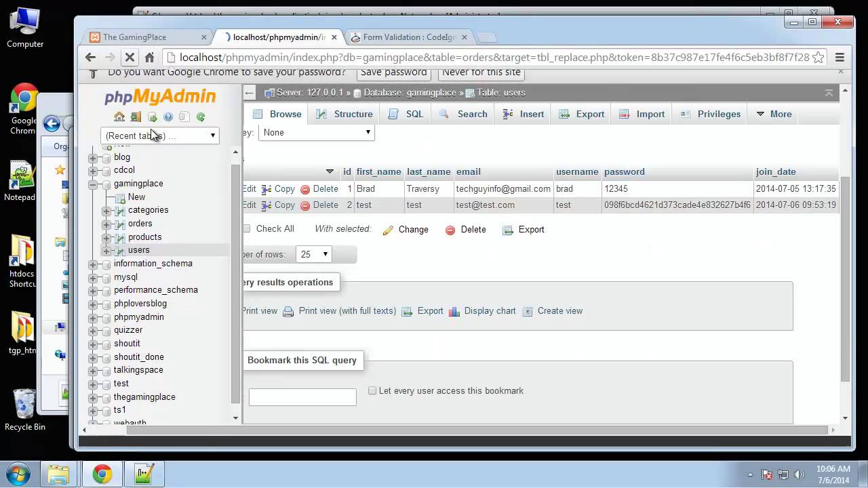Click the Notepad++ taskbar icon
This screenshot has width=868, height=488.
coord(144,474)
